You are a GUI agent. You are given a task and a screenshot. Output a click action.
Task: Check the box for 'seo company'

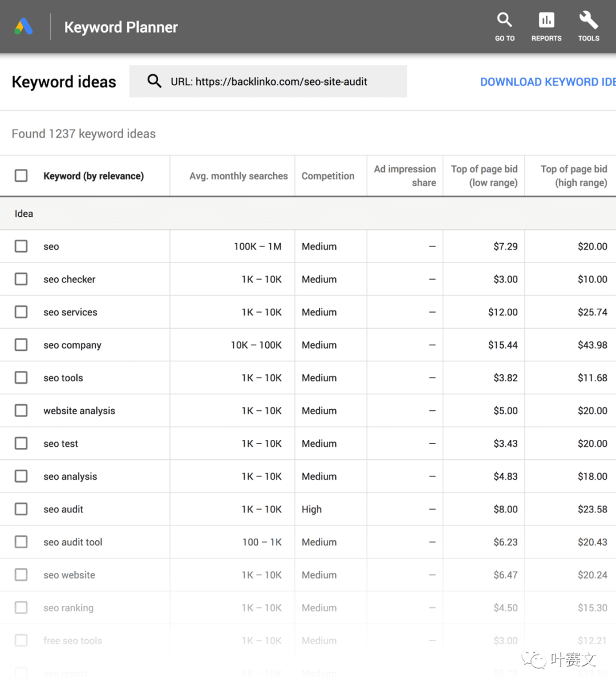[x=21, y=345]
